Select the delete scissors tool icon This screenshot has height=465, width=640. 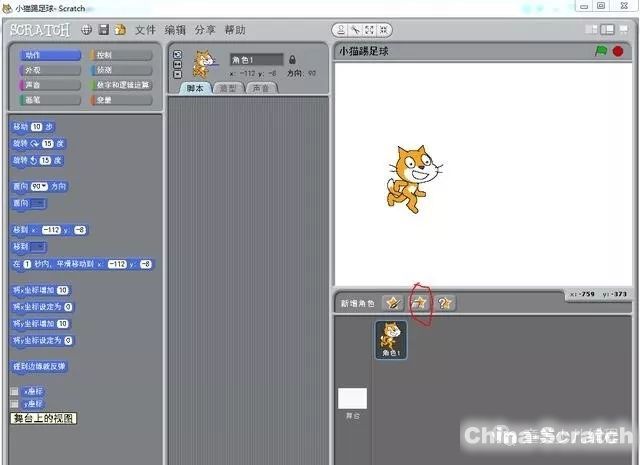pos(355,30)
